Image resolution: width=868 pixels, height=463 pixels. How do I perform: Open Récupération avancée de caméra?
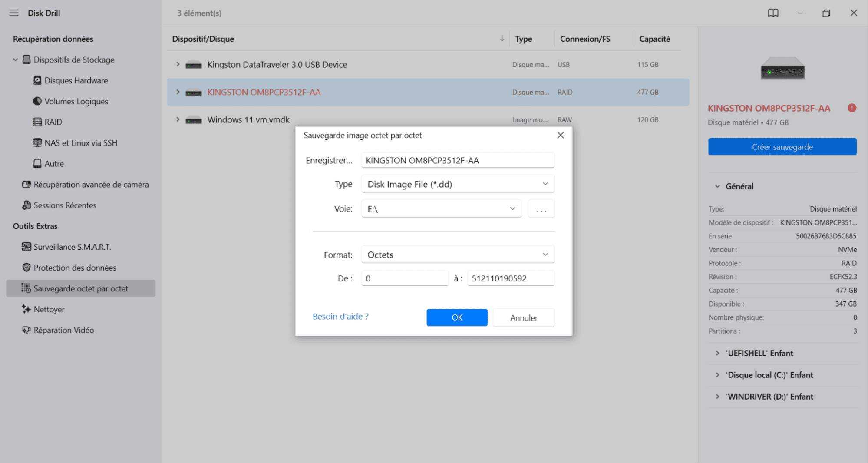[91, 185]
